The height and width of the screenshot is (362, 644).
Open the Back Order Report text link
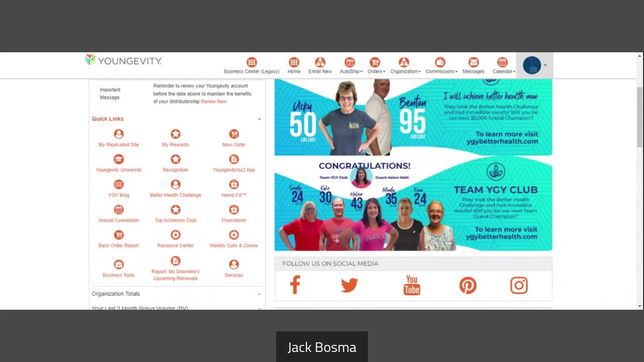(x=119, y=246)
